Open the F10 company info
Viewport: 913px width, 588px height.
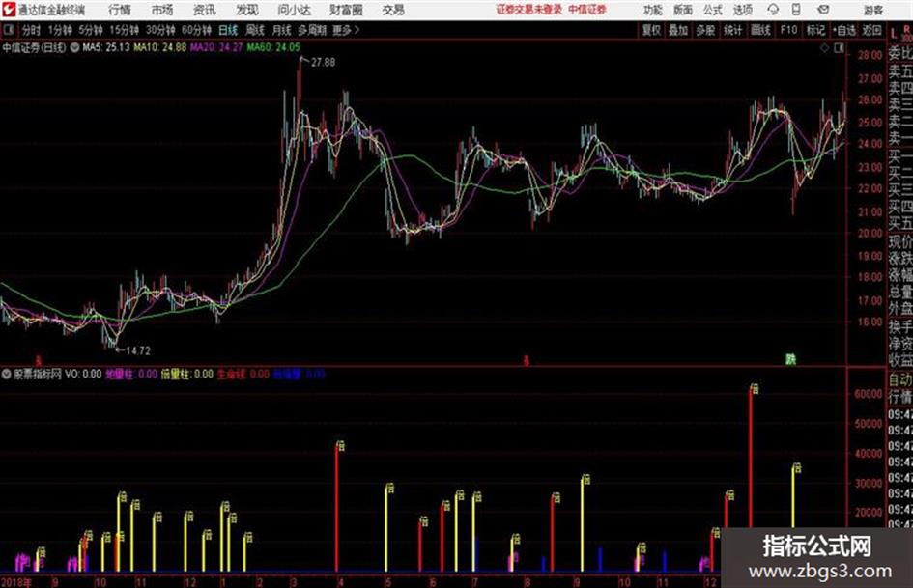[x=789, y=30]
